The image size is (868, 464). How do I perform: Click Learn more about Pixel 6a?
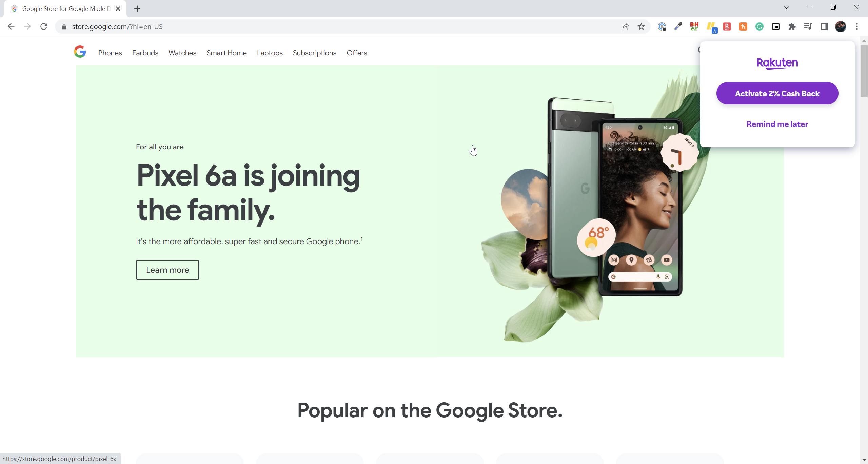pos(167,270)
